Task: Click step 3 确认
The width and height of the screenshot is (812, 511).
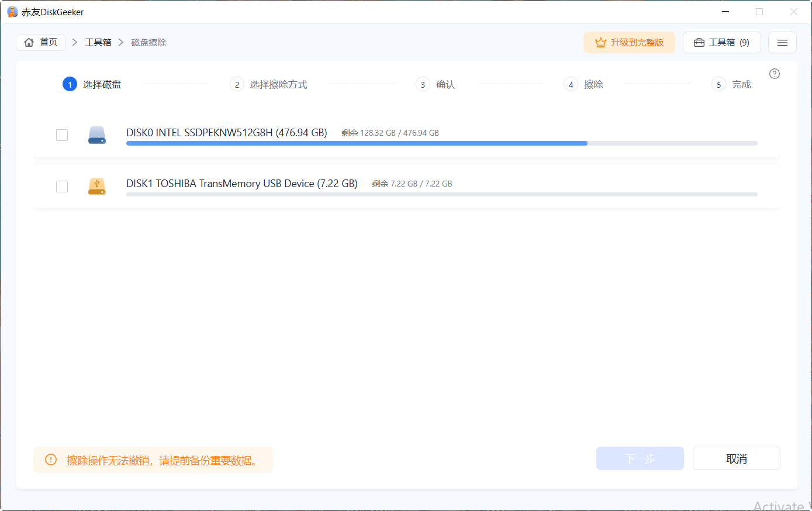Action: coord(436,85)
